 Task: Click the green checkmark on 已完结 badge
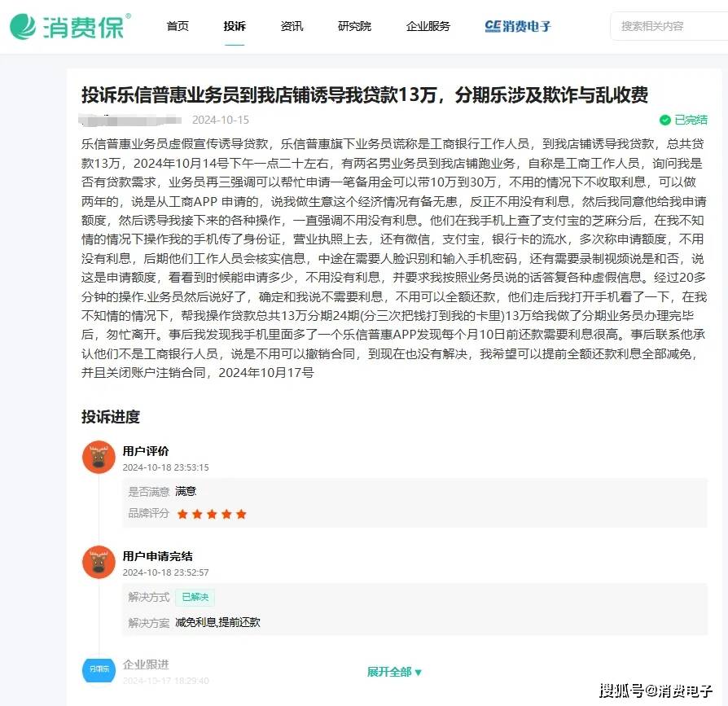[x=668, y=119]
